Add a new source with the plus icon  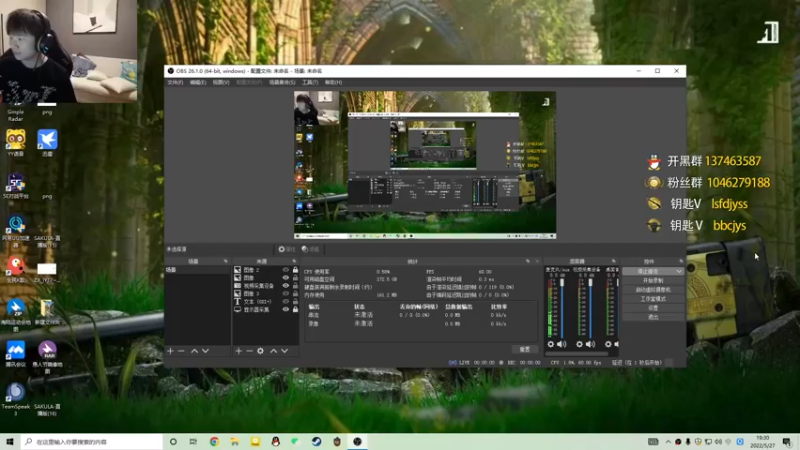[238, 351]
